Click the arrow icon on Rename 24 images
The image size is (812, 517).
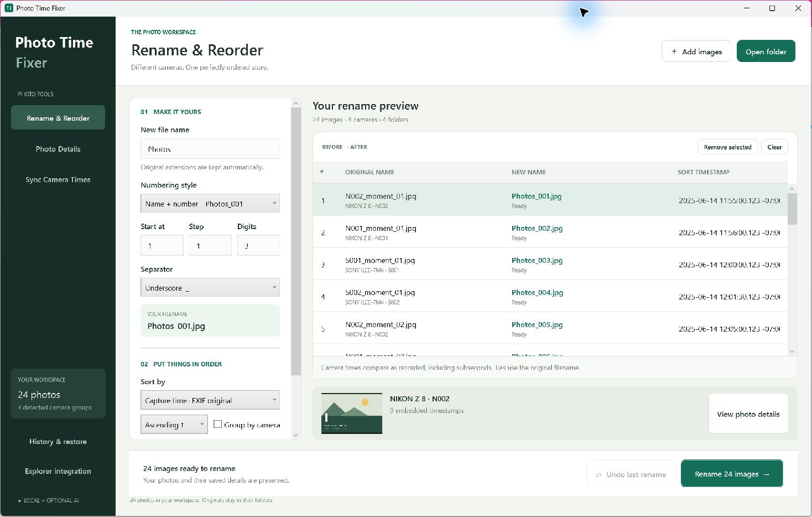766,474
